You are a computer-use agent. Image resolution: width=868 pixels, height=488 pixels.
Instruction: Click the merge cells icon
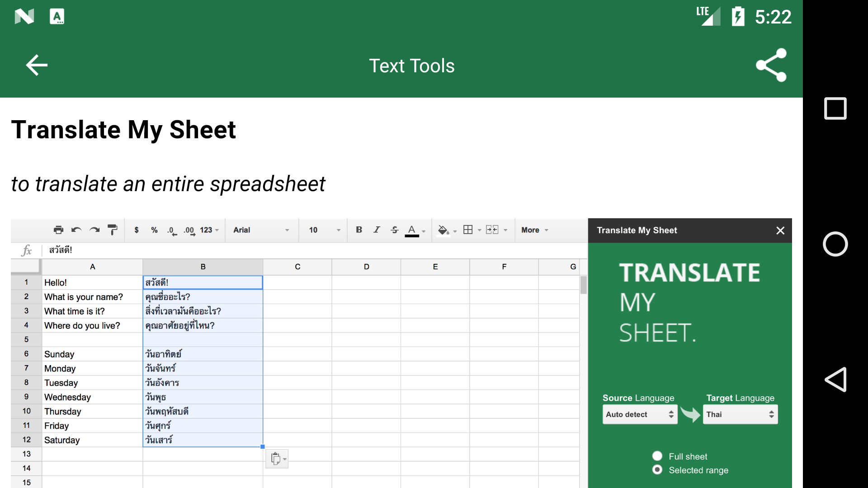(x=492, y=230)
